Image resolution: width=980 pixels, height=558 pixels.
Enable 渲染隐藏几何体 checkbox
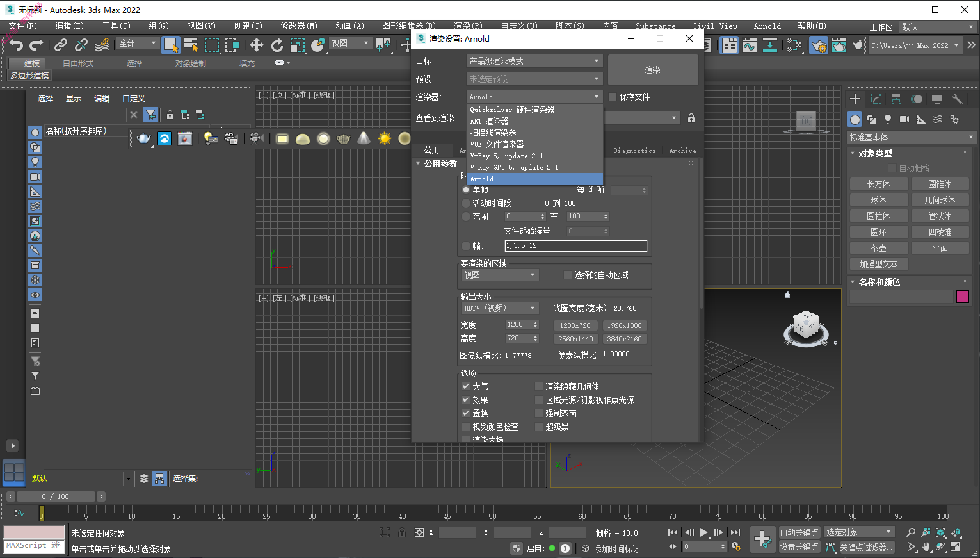[x=539, y=386]
